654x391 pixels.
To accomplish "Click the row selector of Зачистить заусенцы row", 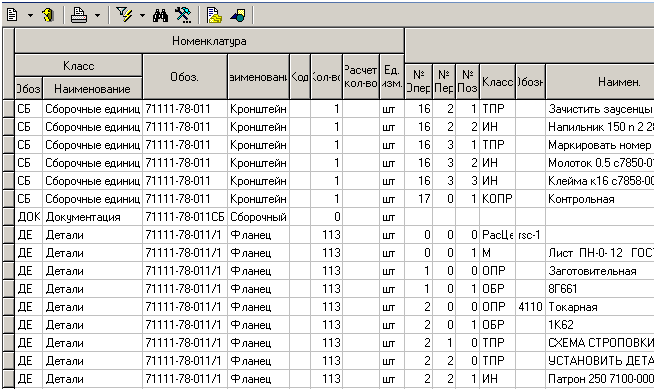I will click(8, 109).
